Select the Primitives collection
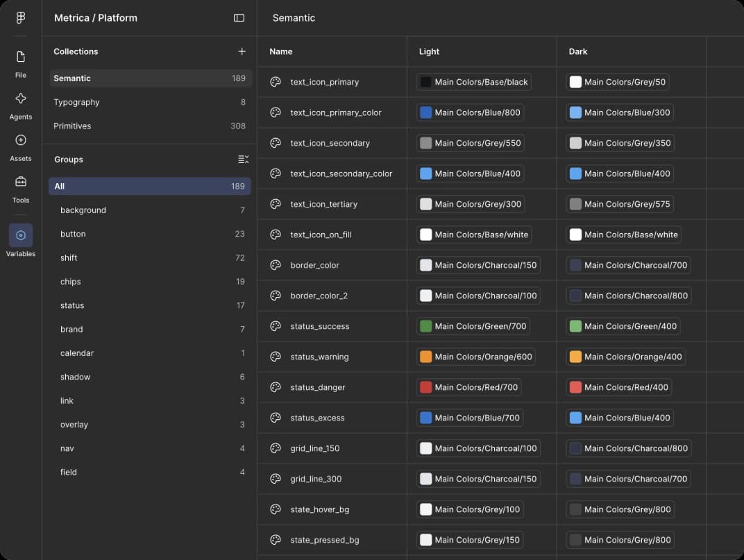744x560 pixels. (x=150, y=126)
